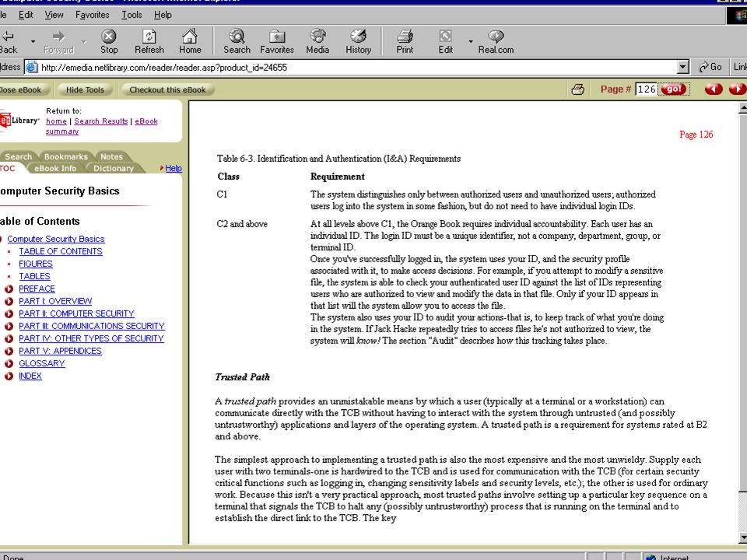Click the Real.com toolbar icon
747x560 pixels.
[496, 41]
